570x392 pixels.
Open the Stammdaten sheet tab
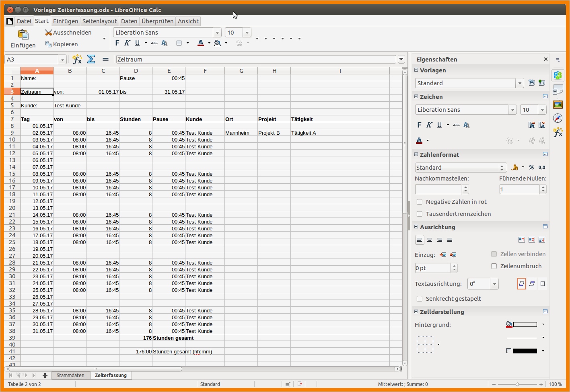[x=71, y=375]
